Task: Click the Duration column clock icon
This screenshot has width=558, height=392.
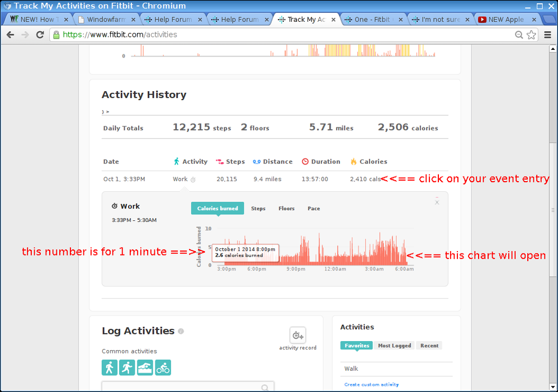Action: (305, 161)
